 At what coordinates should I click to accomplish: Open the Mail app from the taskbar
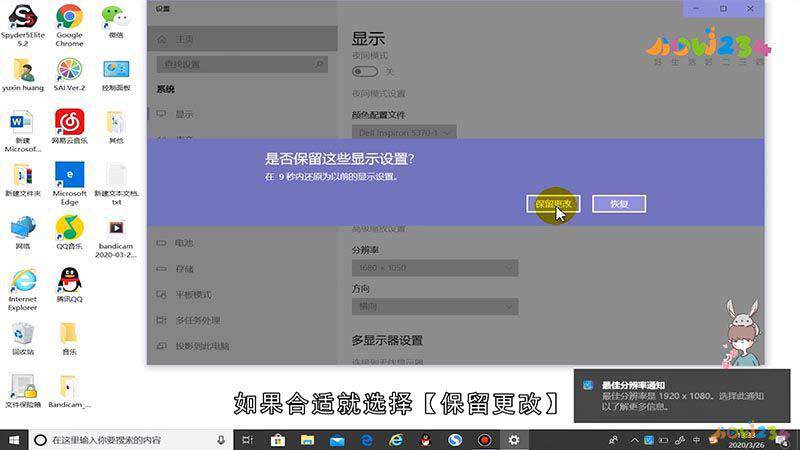(337, 440)
